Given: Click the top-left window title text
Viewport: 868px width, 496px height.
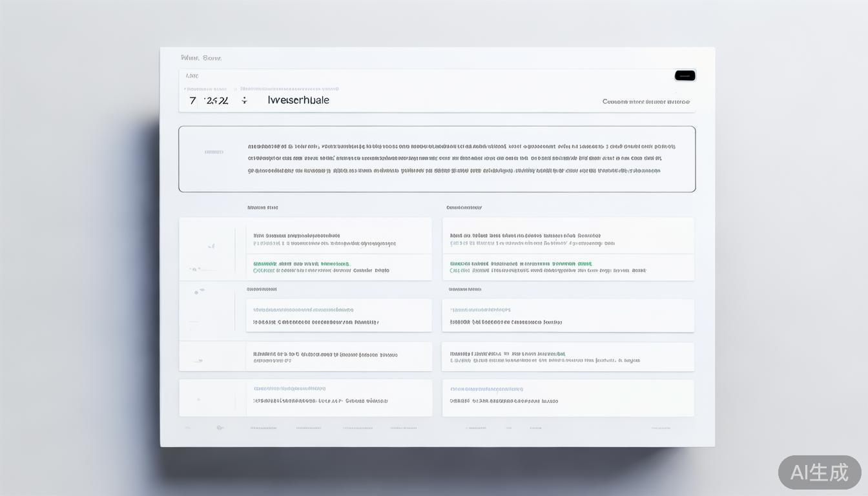Looking at the screenshot, I should 201,58.
